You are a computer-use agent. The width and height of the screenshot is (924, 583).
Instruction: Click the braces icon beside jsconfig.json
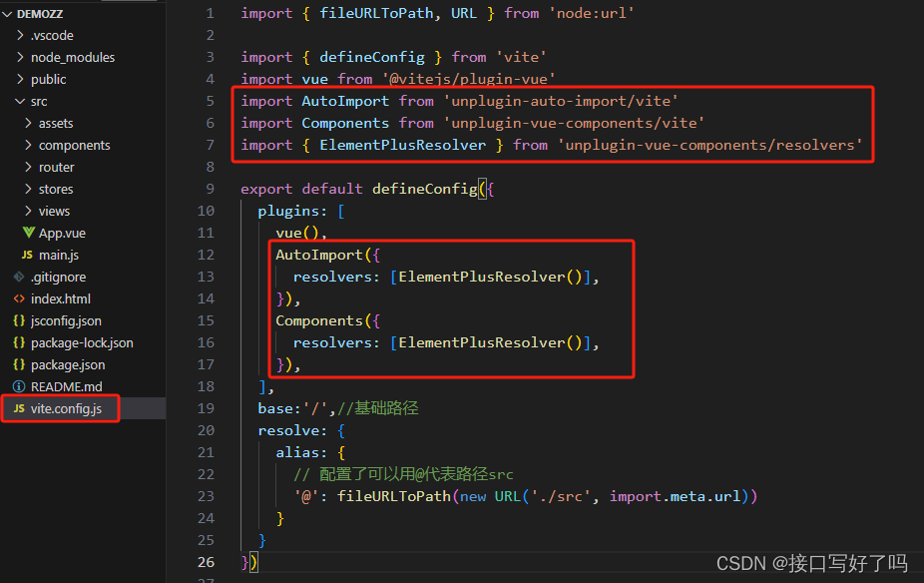(x=19, y=320)
